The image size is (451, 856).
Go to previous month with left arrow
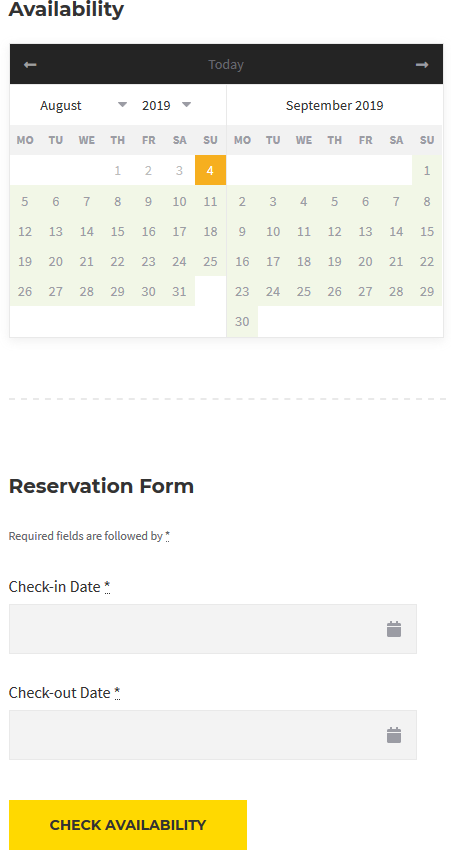30,65
